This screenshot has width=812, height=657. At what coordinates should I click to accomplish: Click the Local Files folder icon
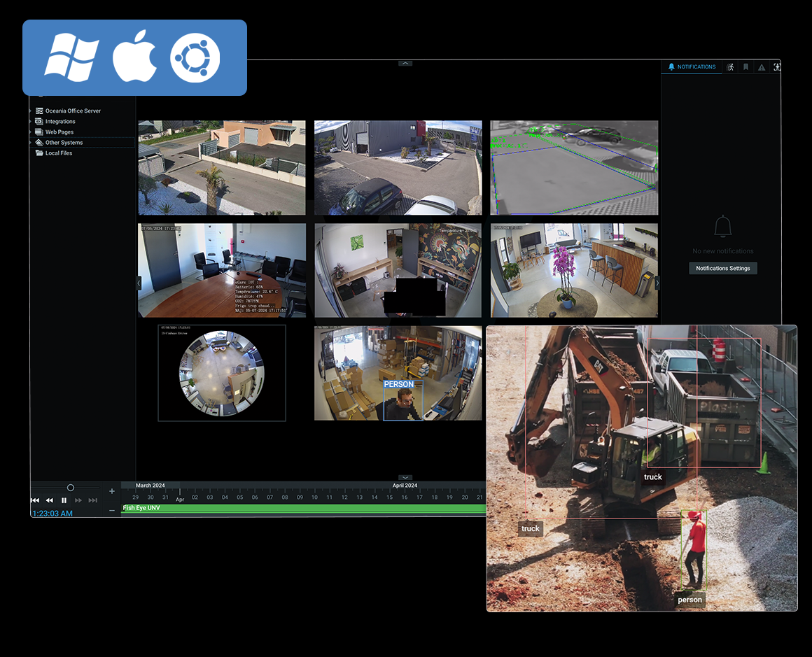click(x=38, y=153)
